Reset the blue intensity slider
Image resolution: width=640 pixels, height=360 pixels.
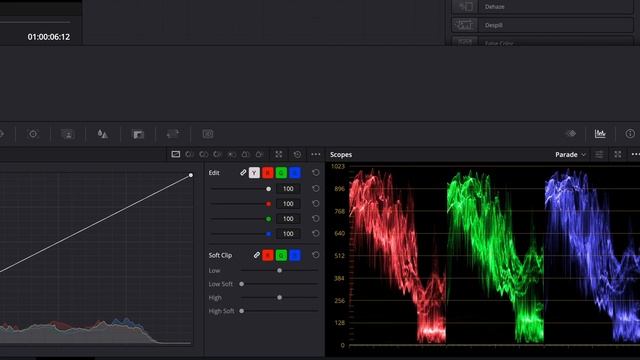pyautogui.click(x=316, y=233)
